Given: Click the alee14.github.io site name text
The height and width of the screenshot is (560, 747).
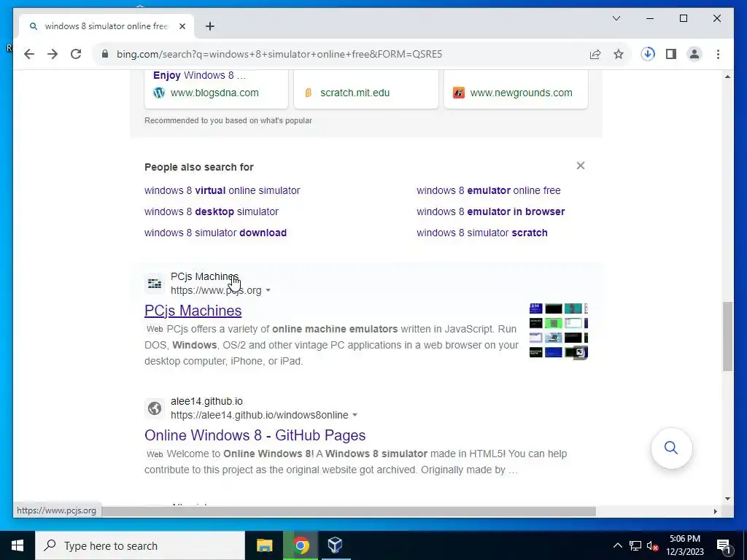Looking at the screenshot, I should pos(206,402).
